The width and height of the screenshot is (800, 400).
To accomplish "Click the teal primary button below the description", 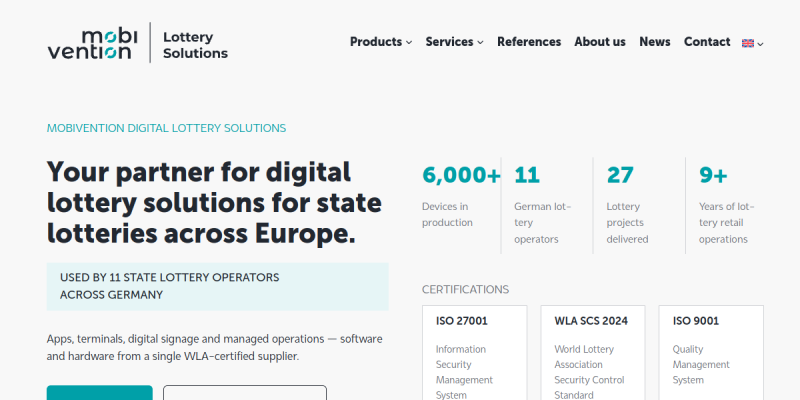I will tap(99, 392).
